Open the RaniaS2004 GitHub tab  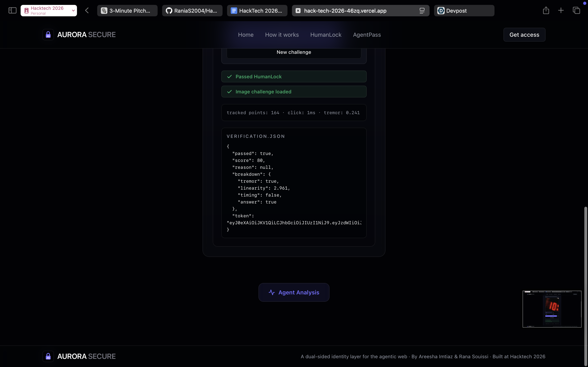click(x=192, y=11)
